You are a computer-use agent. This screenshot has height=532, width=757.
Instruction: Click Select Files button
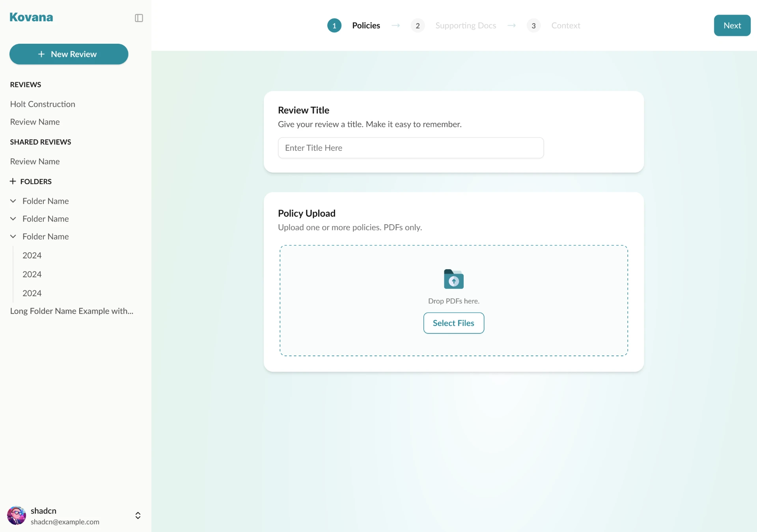tap(454, 323)
